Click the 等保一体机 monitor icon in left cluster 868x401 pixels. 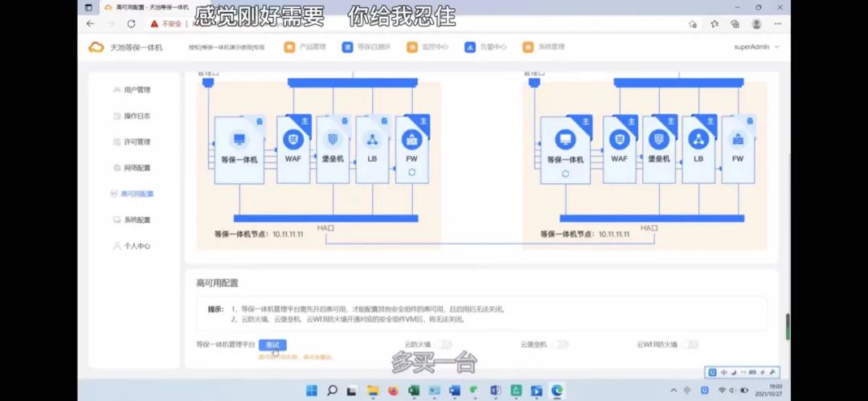click(239, 139)
